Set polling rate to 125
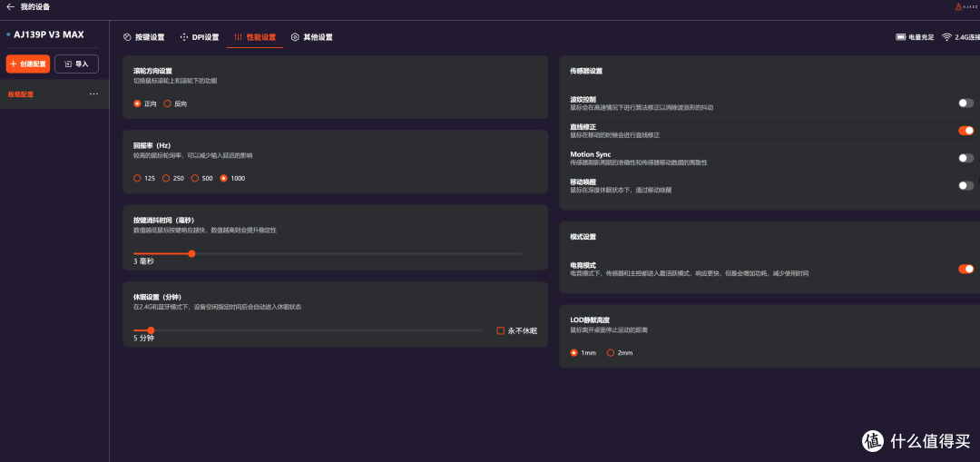The image size is (980, 462). tap(138, 178)
